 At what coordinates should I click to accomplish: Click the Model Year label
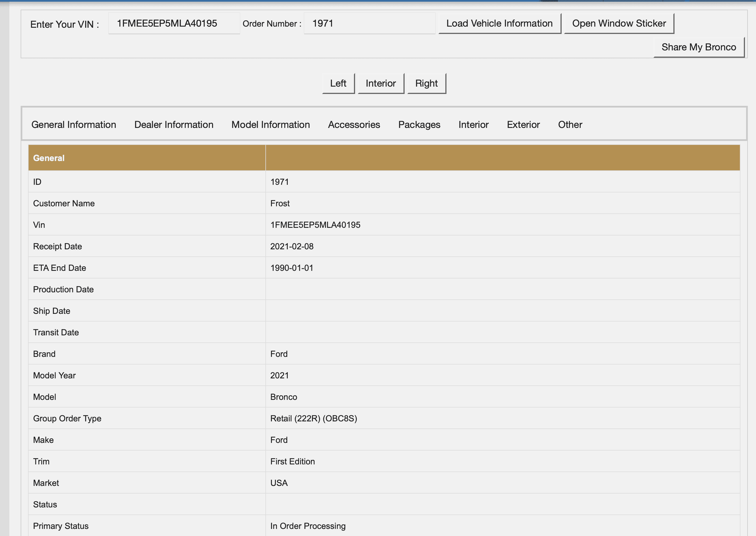click(54, 375)
